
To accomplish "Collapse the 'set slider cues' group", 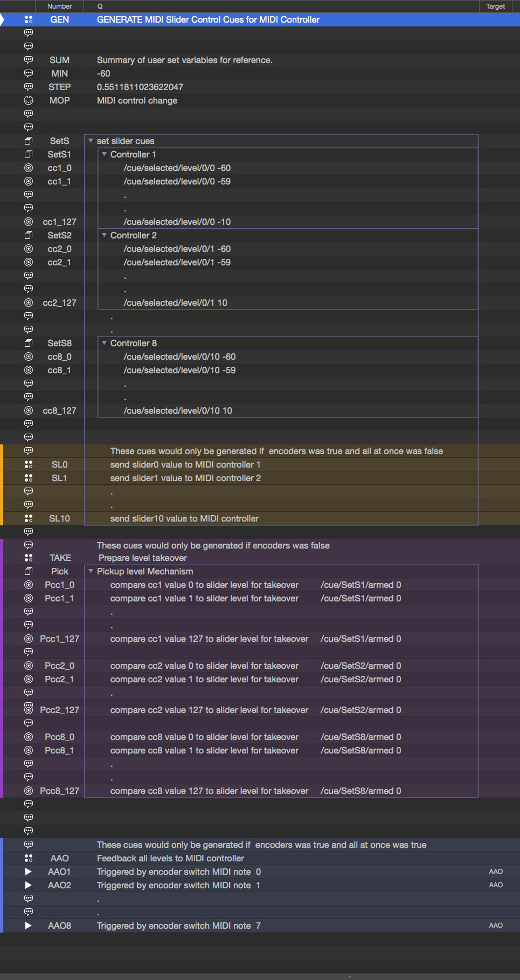I will pos(91,141).
